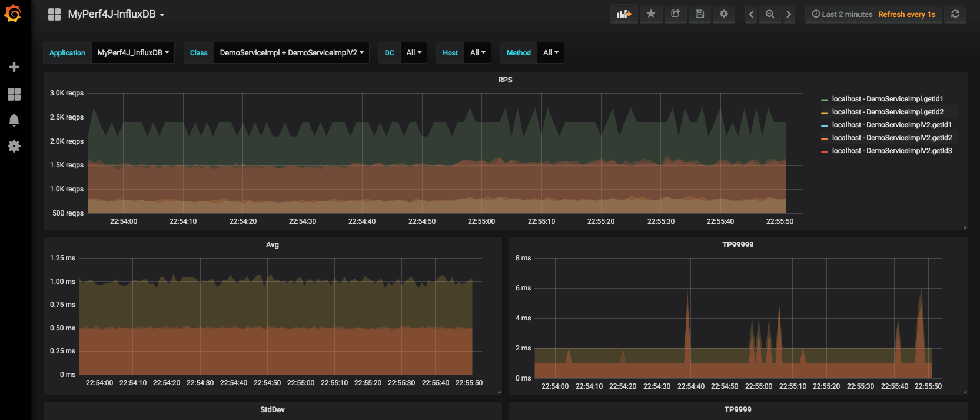
Task: Open the dashboard grid icon next to title
Action: (54, 14)
